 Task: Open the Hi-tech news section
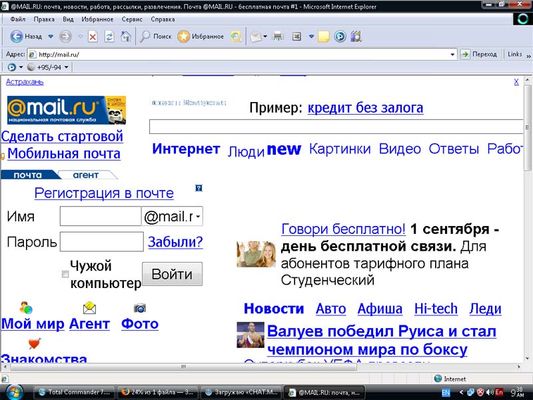click(x=436, y=309)
